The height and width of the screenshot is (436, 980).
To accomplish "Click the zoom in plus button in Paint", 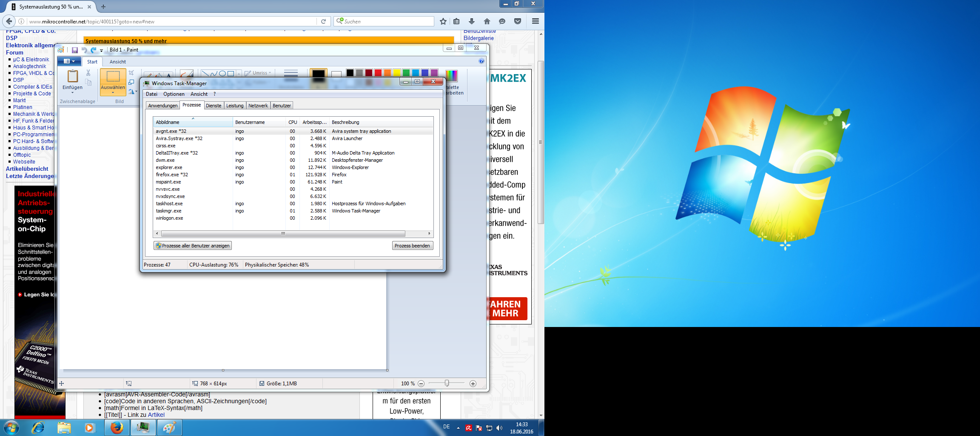I will [473, 384].
